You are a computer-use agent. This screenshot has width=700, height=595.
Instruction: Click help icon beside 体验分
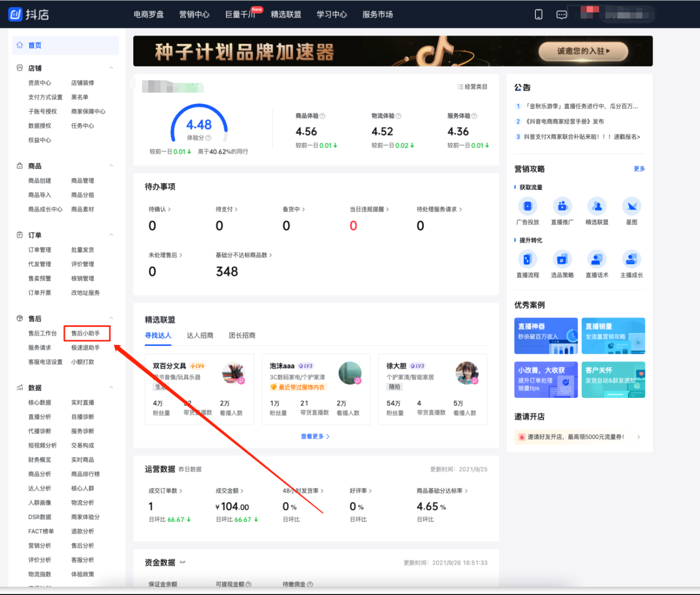[x=208, y=138]
